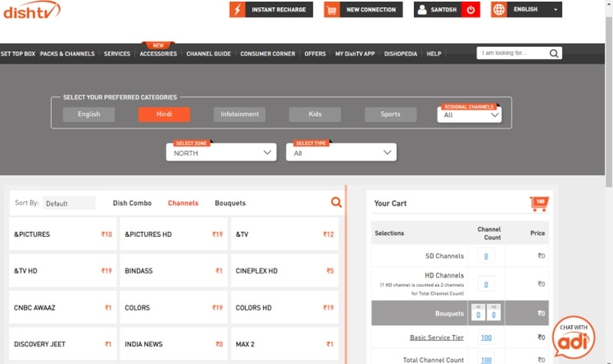Open My DishTV App menu

click(355, 54)
